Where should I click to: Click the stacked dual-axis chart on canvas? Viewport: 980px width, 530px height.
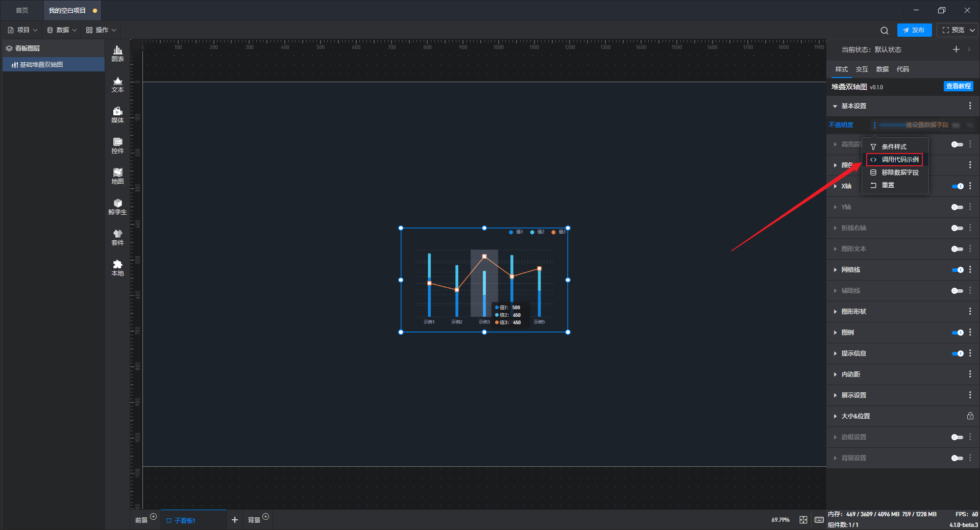click(484, 280)
